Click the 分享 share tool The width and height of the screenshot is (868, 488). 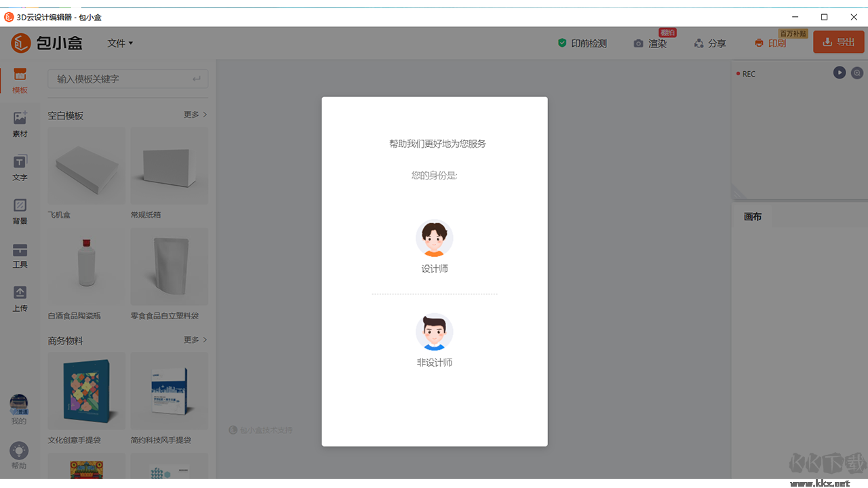click(x=710, y=43)
